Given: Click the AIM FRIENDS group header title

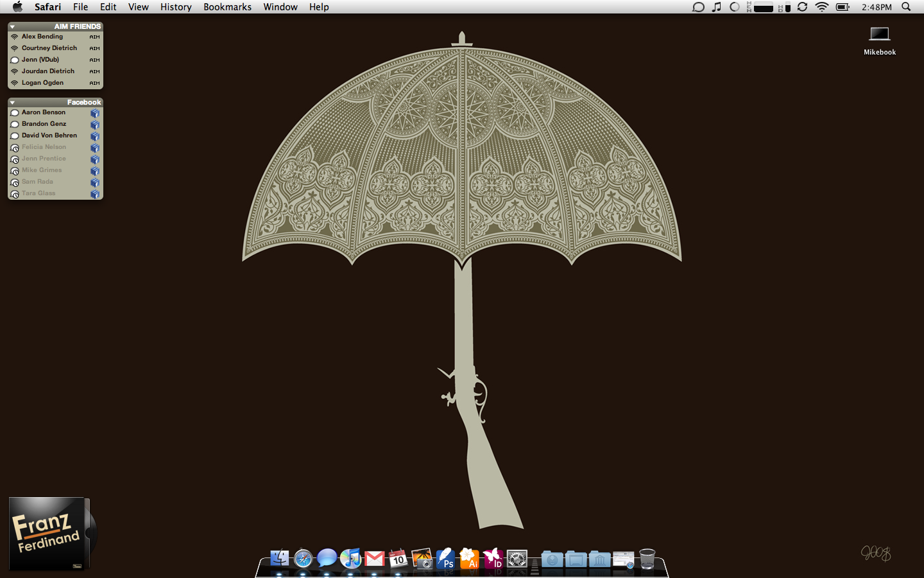Looking at the screenshot, I should click(78, 26).
